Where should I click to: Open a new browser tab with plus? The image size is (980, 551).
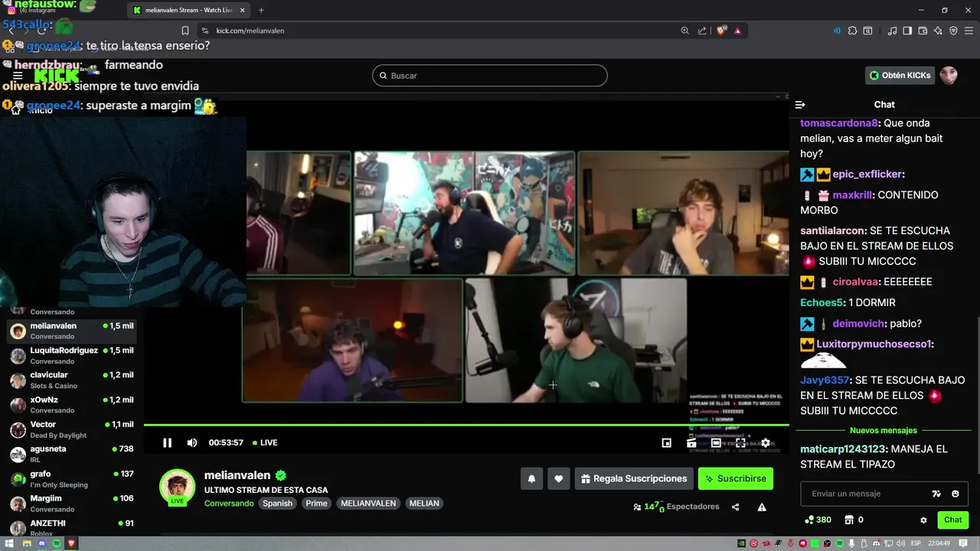(x=261, y=10)
